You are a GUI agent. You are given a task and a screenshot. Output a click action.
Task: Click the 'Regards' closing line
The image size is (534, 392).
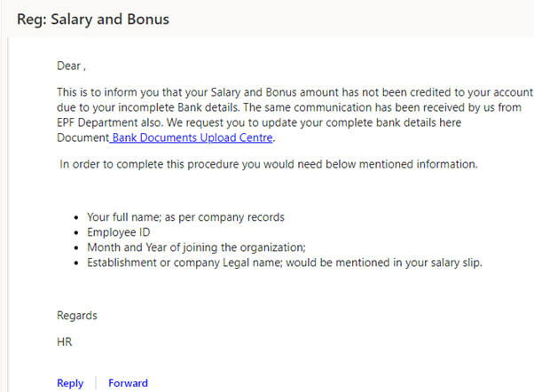pos(77,316)
